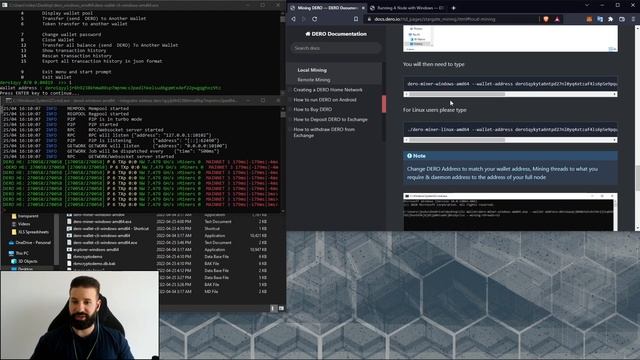The width and height of the screenshot is (640, 360).
Task: Bookmark the current docs page
Action: pyautogui.click(x=356, y=19)
